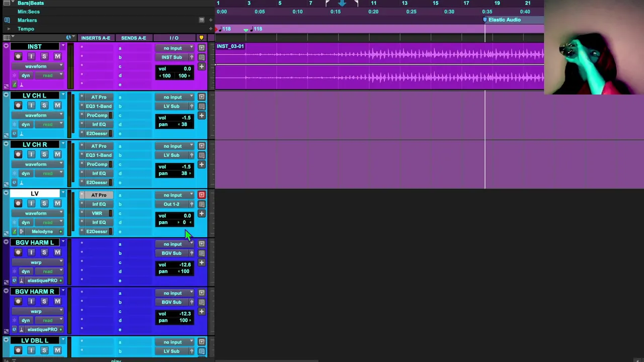Open E2Deessr insert on LV track
This screenshot has height=362, width=644.
click(x=99, y=231)
